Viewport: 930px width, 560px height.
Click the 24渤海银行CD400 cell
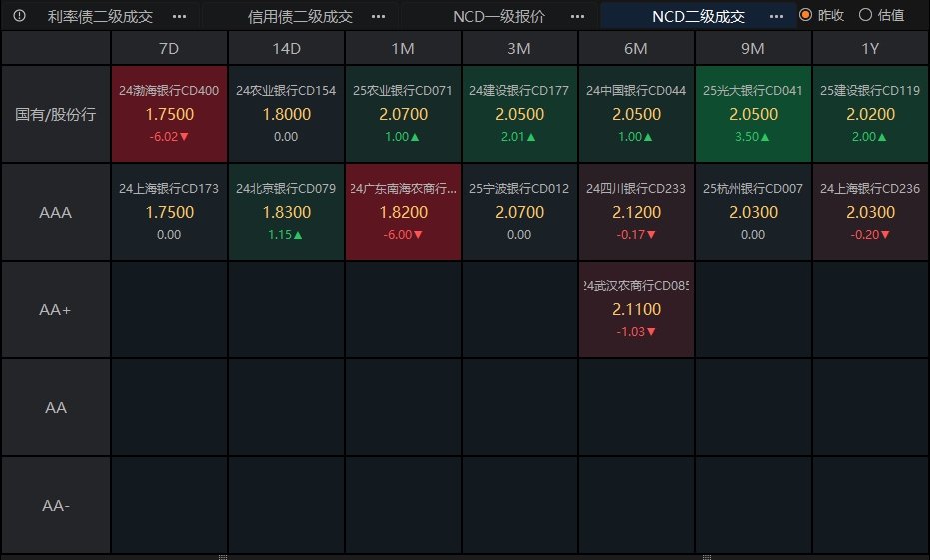tap(169, 114)
